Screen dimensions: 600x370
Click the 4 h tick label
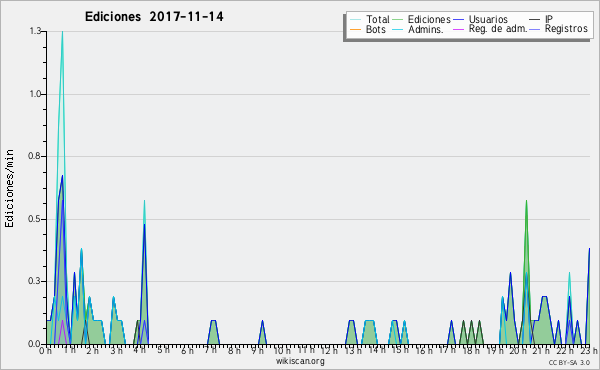point(139,350)
